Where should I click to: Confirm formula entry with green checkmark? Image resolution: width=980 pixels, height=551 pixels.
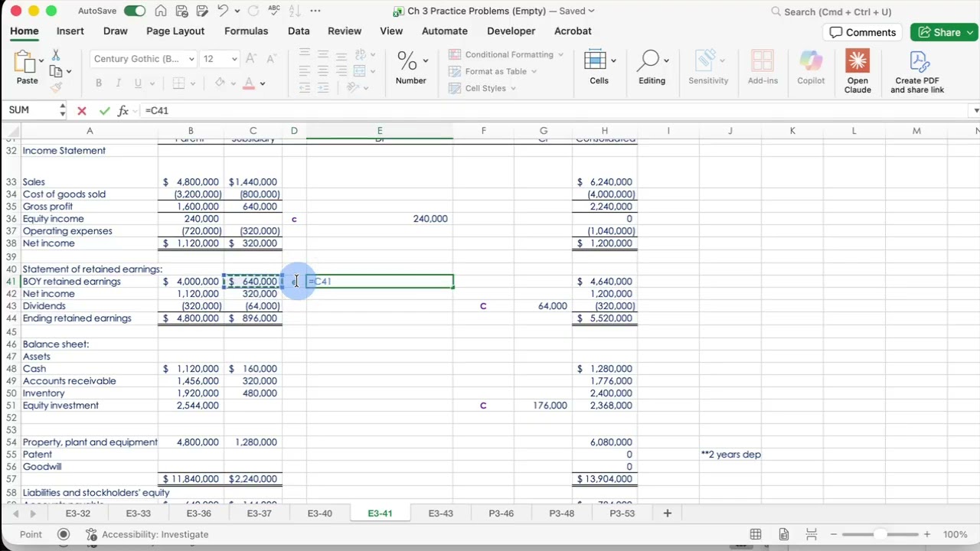click(x=104, y=111)
